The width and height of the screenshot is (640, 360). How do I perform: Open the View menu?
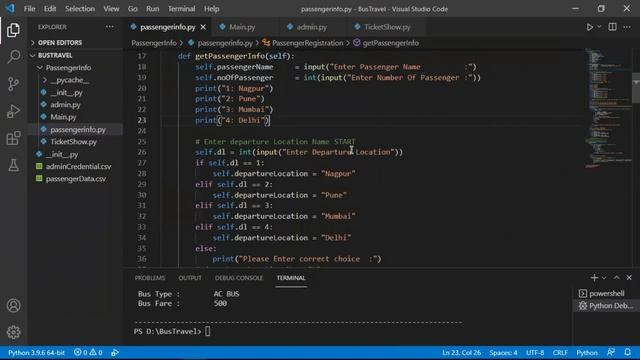coord(111,9)
